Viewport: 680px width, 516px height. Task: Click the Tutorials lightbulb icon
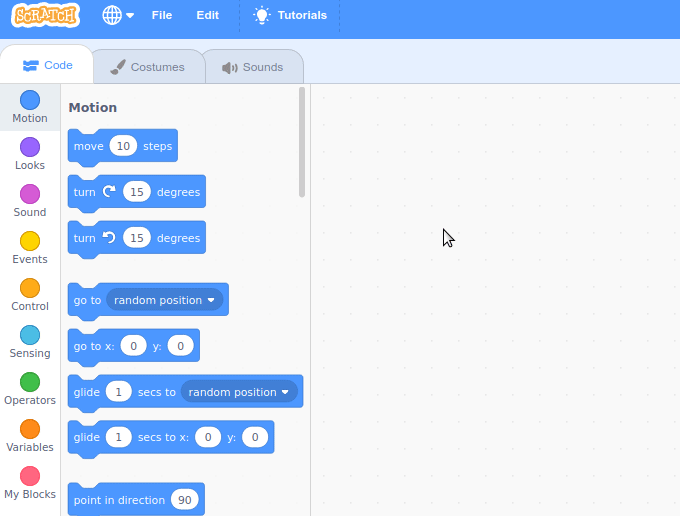coord(262,15)
